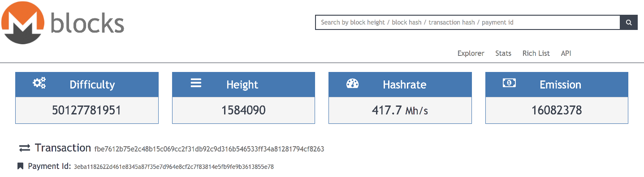Click the Hashrate speedometer icon
The width and height of the screenshot is (644, 177).
click(353, 83)
